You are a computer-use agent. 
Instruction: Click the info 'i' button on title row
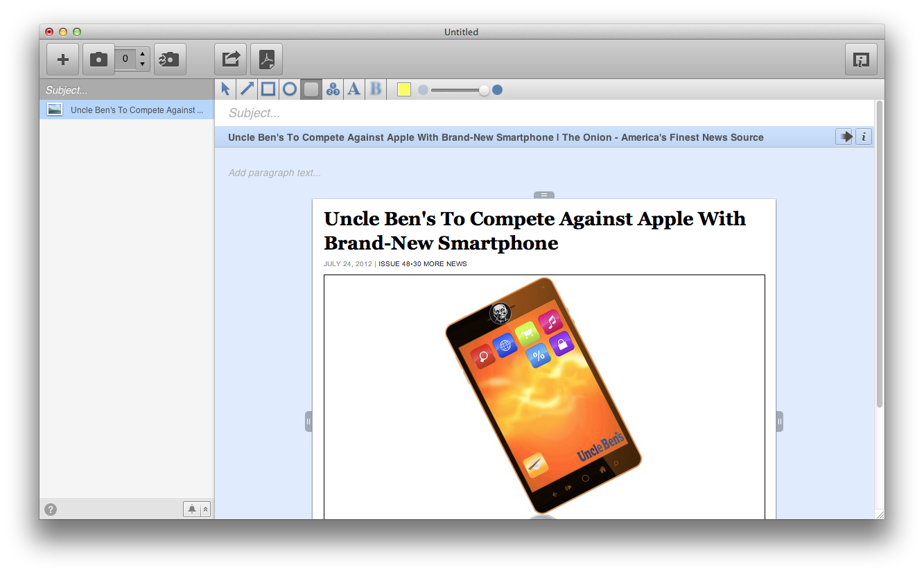point(864,137)
